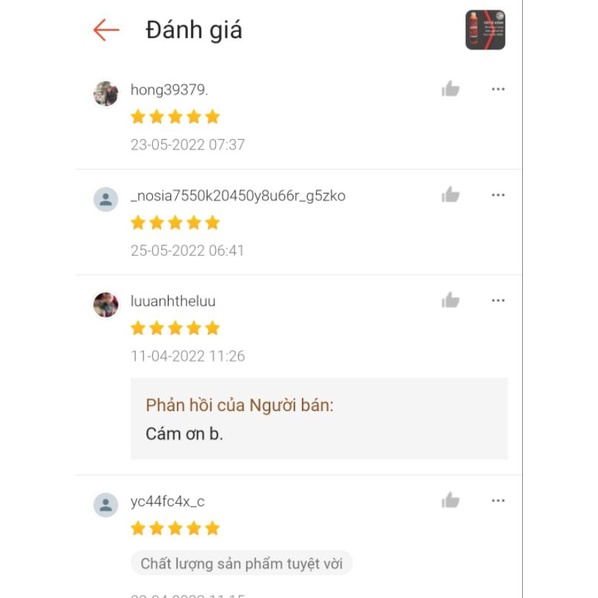The height and width of the screenshot is (598, 598).
Task: Open the default avatar of _nosia7550k20450y8u66r_g5zko
Action: [x=106, y=199]
